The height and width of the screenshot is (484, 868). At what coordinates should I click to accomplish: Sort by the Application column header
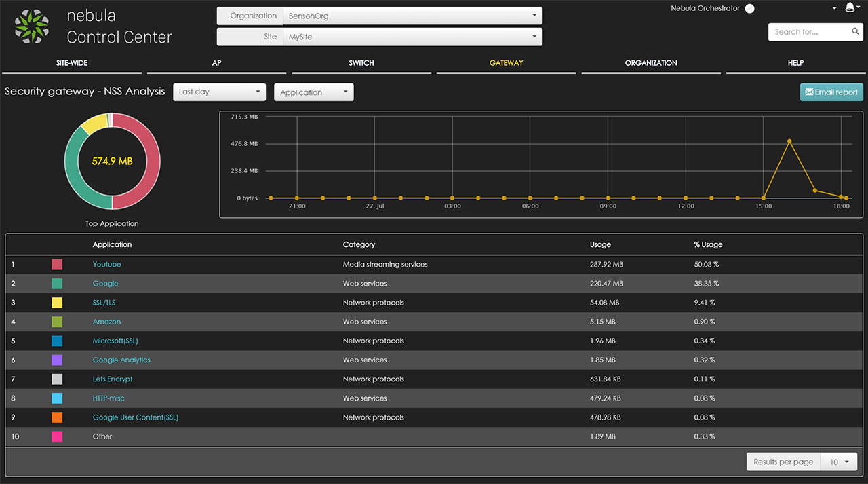112,244
